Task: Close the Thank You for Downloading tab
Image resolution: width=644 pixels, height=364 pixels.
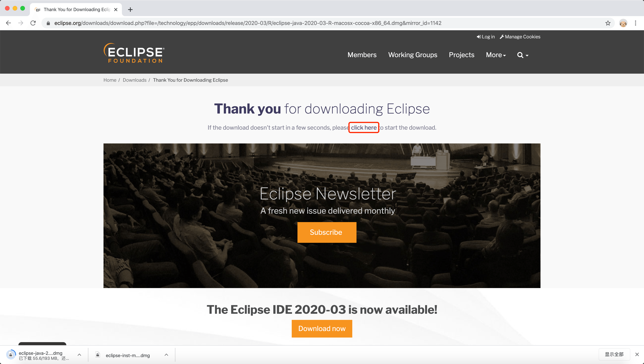Action: [x=116, y=10]
